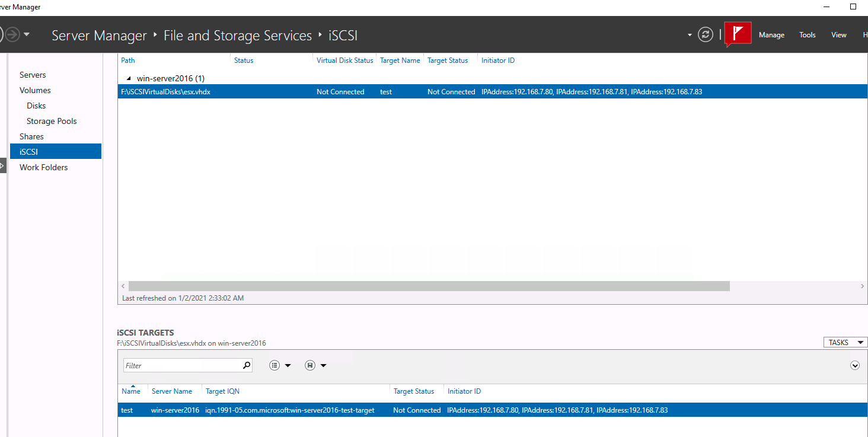Expand the collapsed left pane arrow
Image resolution: width=868 pixels, height=437 pixels.
2,167
